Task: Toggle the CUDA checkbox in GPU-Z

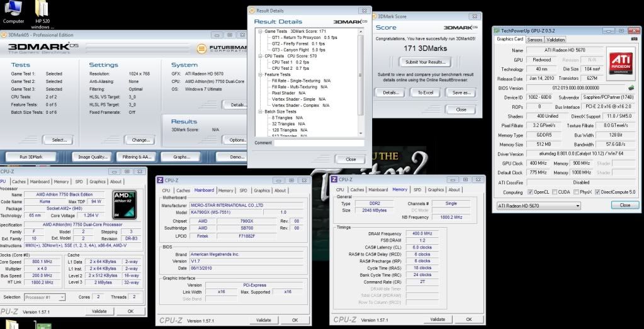Action: coord(556,192)
